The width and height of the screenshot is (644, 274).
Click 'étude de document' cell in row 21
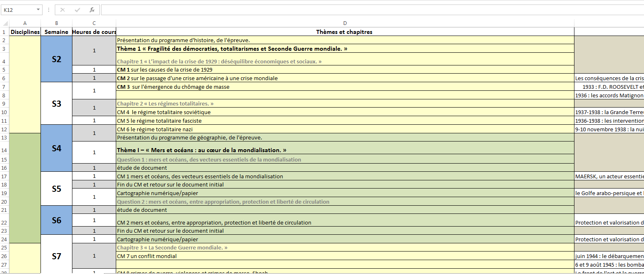tap(345, 210)
